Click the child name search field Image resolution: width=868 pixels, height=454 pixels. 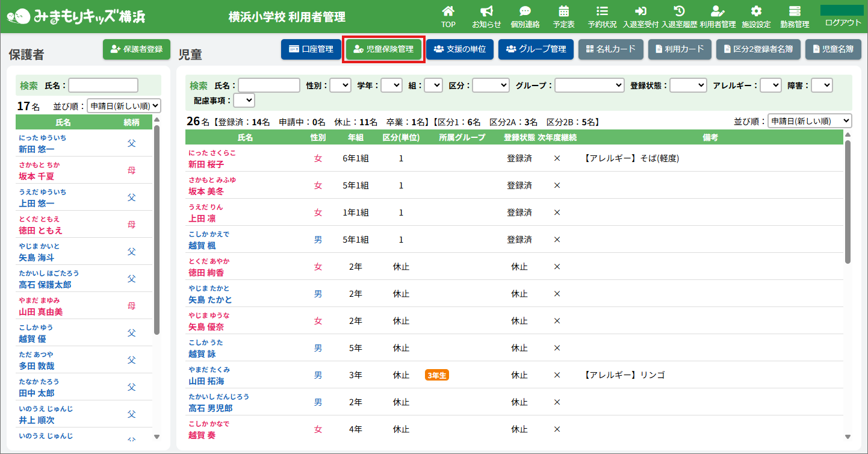pyautogui.click(x=269, y=86)
